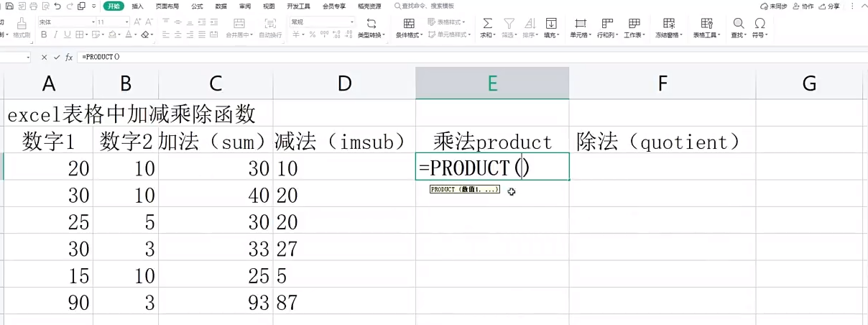
Task: Click the fx insert function icon
Action: (x=69, y=57)
